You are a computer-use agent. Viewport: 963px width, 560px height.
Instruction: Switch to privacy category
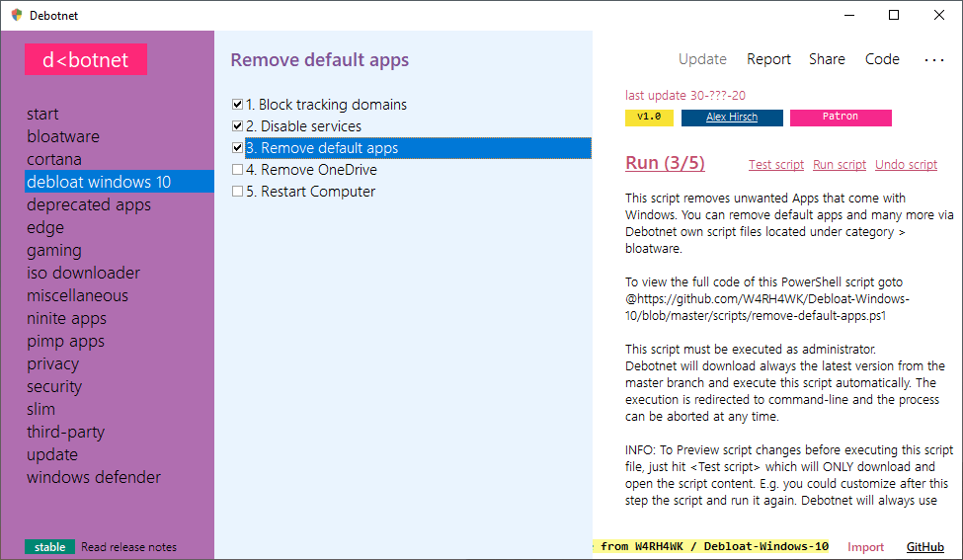52,364
